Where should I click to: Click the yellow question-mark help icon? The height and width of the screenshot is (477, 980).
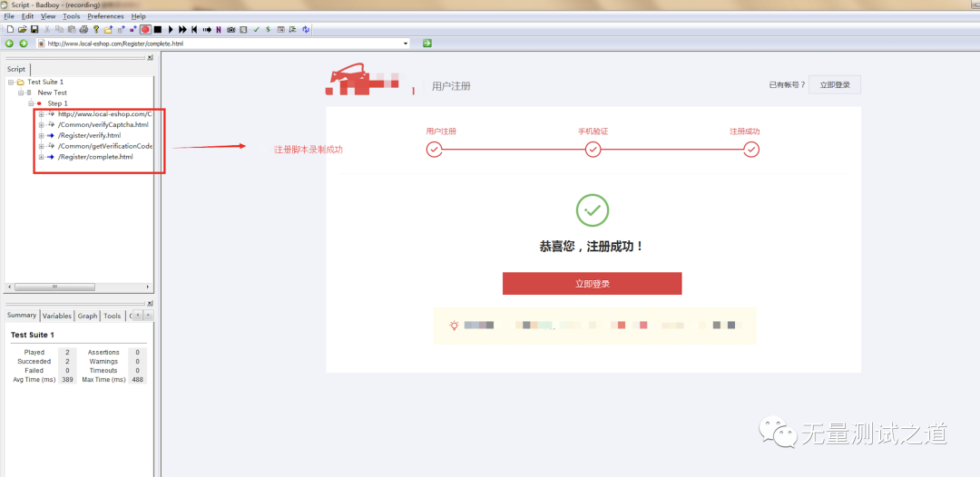(95, 29)
